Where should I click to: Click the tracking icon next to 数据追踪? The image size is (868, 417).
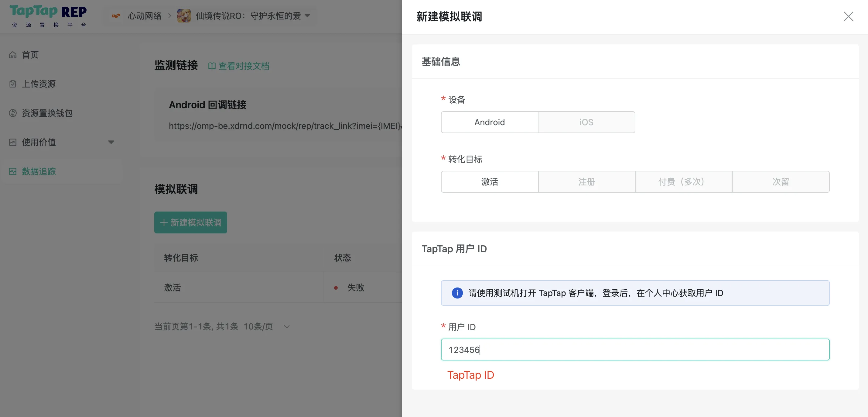pos(12,171)
